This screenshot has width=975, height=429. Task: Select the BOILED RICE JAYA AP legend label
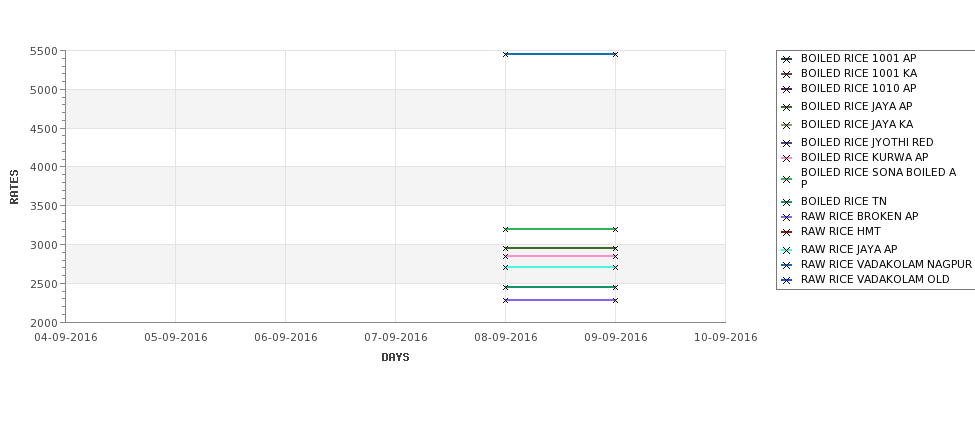(x=856, y=106)
